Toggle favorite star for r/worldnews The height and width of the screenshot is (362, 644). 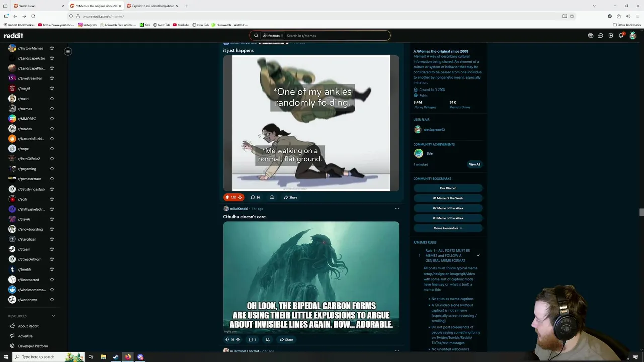[52, 300]
